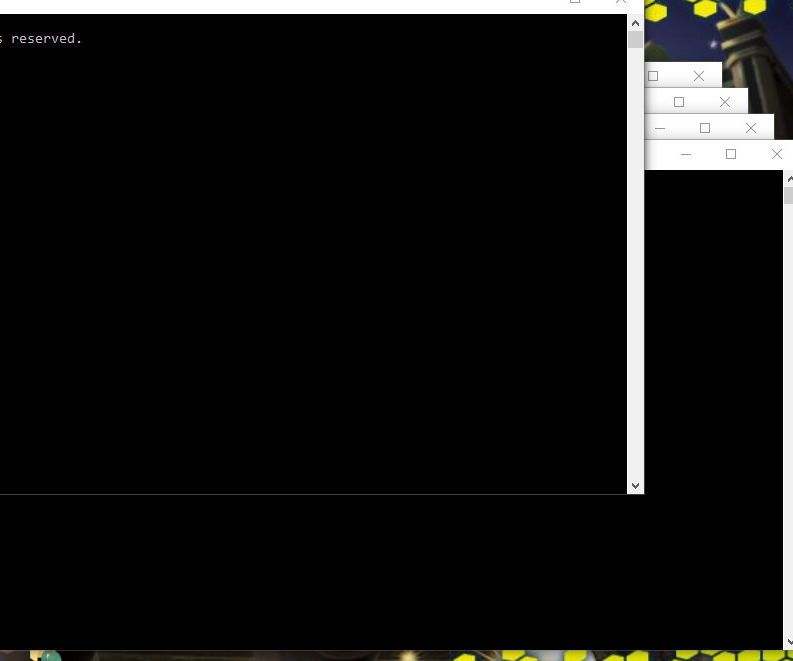The image size is (793, 661).
Task: Maximize the rearmost cascaded window
Action: pos(653,76)
